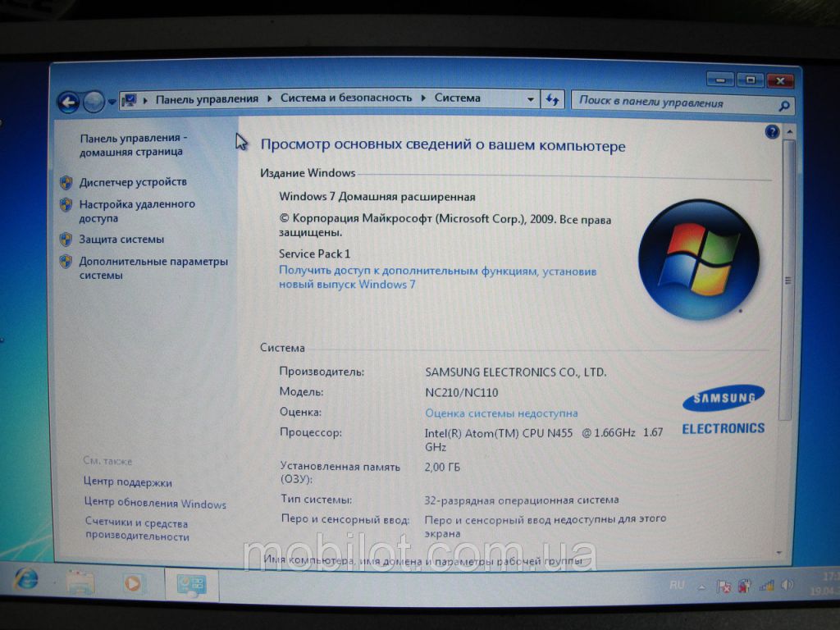Show hidden tray icons arrow
The height and width of the screenshot is (630, 840).
click(x=702, y=587)
